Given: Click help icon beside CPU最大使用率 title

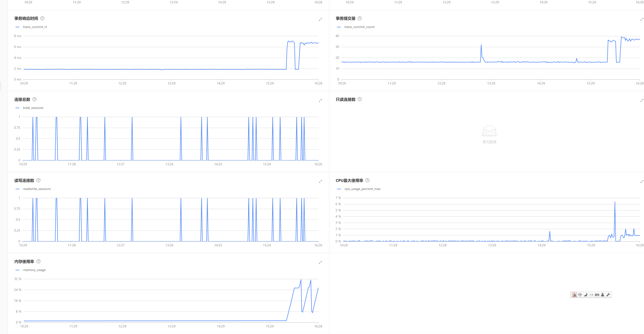Looking at the screenshot, I should coord(367,180).
